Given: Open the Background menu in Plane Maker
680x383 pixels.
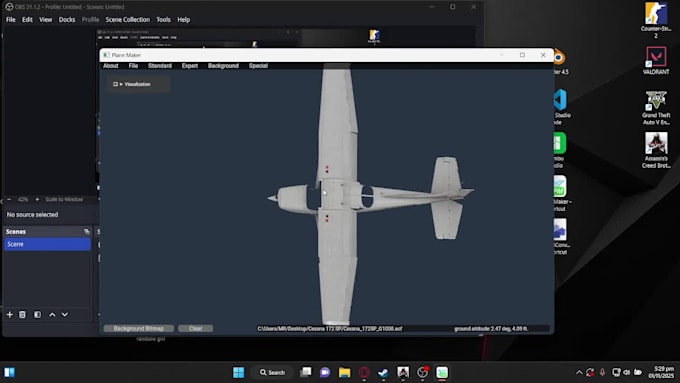Looking at the screenshot, I should 223,66.
